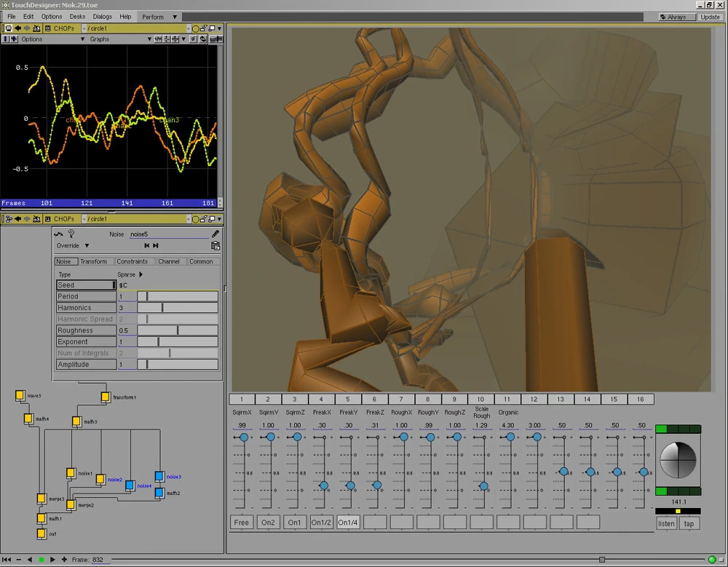Select the transform1 node icon
Screen dimensions: 728x567
106,397
